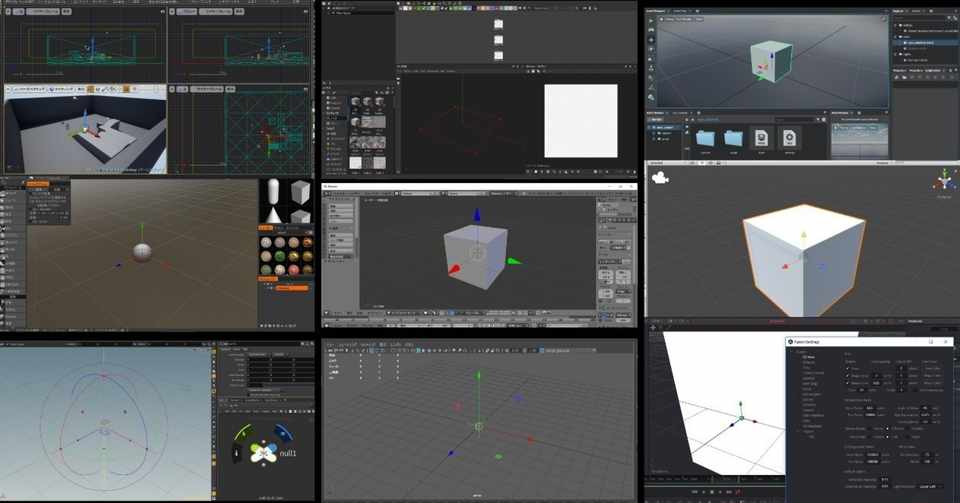Click the green Y-axis arrow on Blender's cube
This screenshot has height=503, width=960.
514,261
